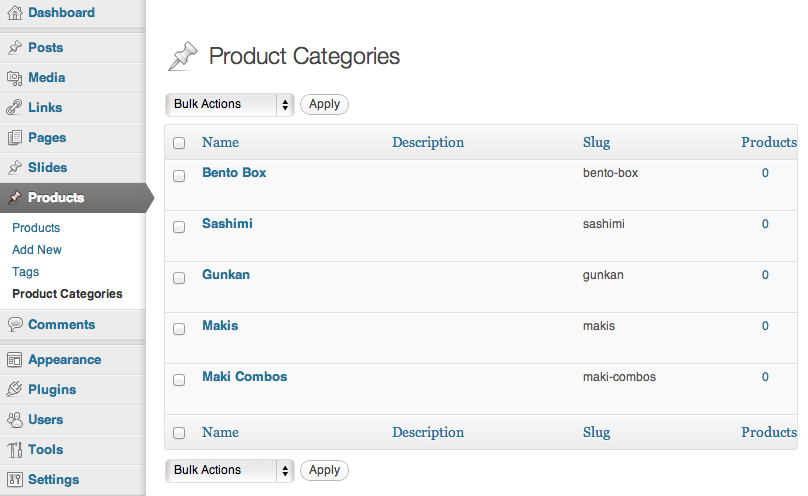The width and height of the screenshot is (808, 496).
Task: Click the maki-combos slug text
Action: 619,377
